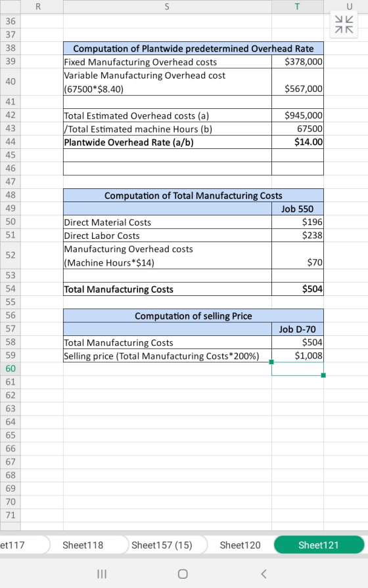Image resolution: width=368 pixels, height=588 pixels.
Task: Select 'Computation of selling Price' header cell
Action: pyautogui.click(x=193, y=316)
